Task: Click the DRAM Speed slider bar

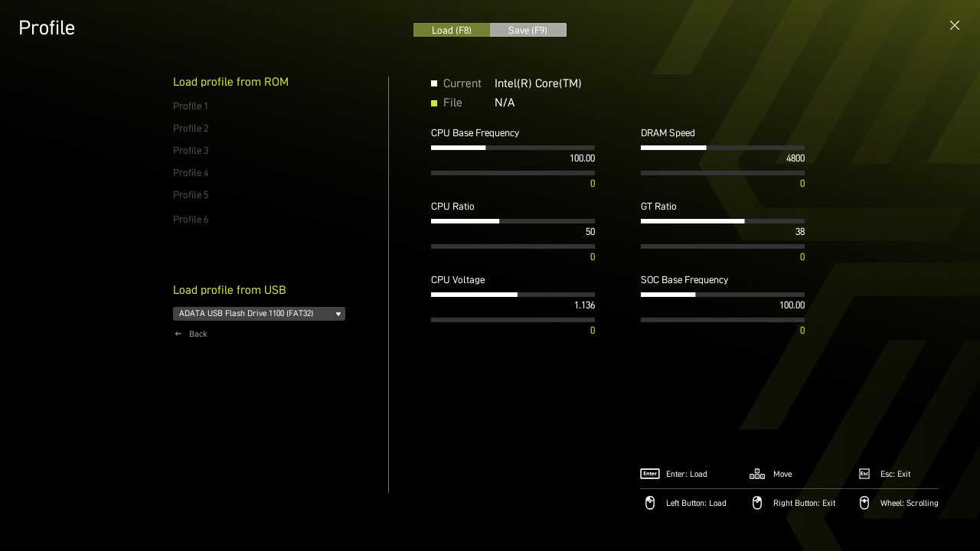Action: 722,148
